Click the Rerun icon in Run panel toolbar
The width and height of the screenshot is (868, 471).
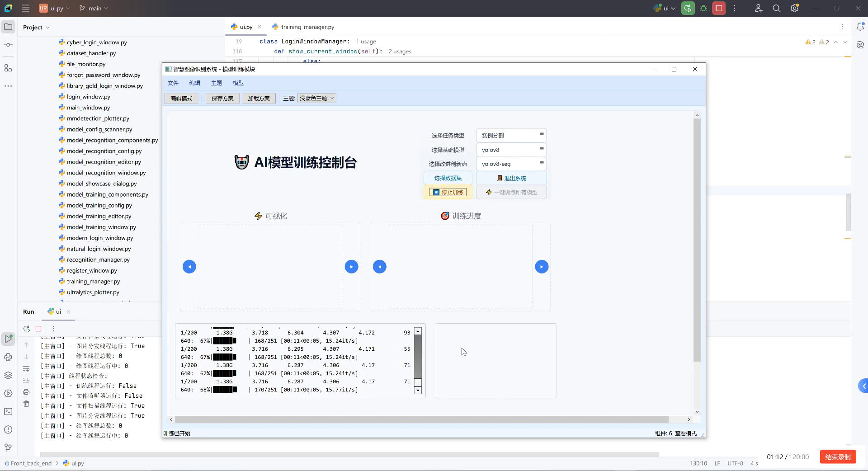click(x=27, y=329)
